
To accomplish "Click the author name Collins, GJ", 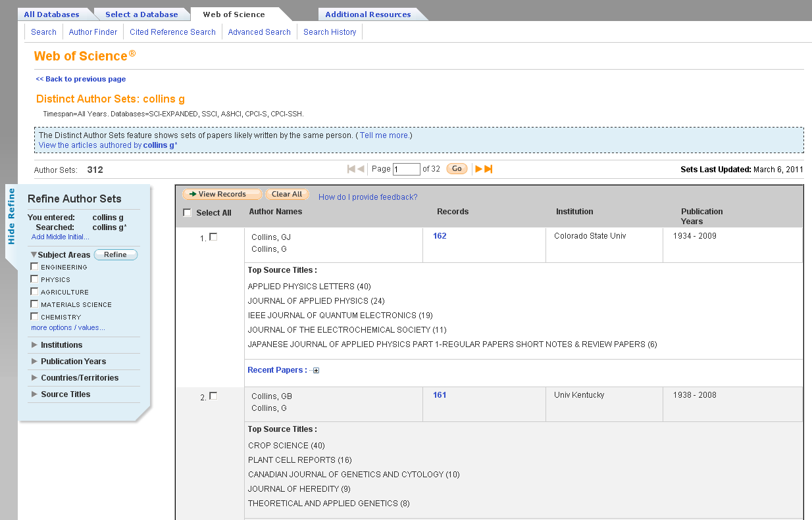I will (x=271, y=237).
